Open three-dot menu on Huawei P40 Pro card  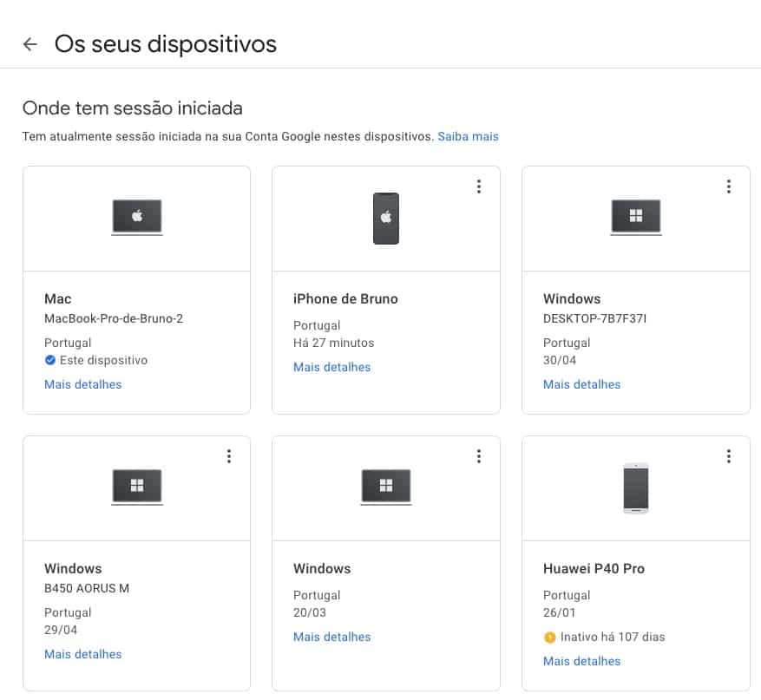pos(728,456)
